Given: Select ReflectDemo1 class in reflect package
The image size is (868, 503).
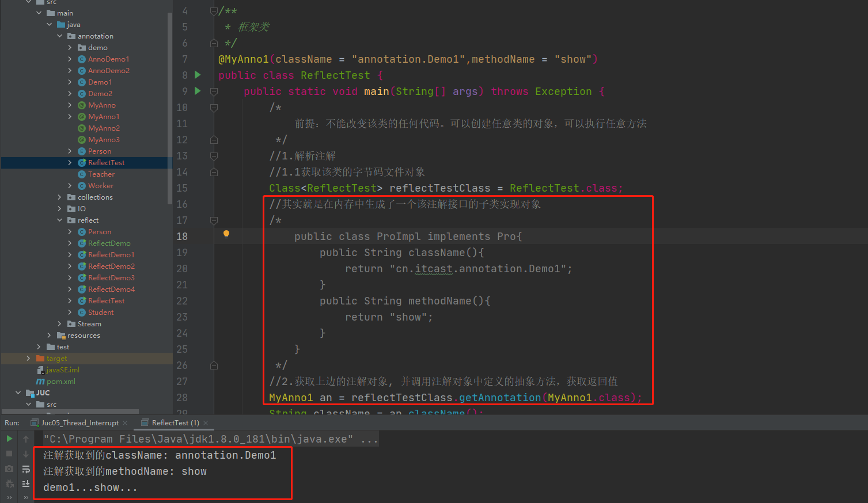Looking at the screenshot, I should point(111,254).
